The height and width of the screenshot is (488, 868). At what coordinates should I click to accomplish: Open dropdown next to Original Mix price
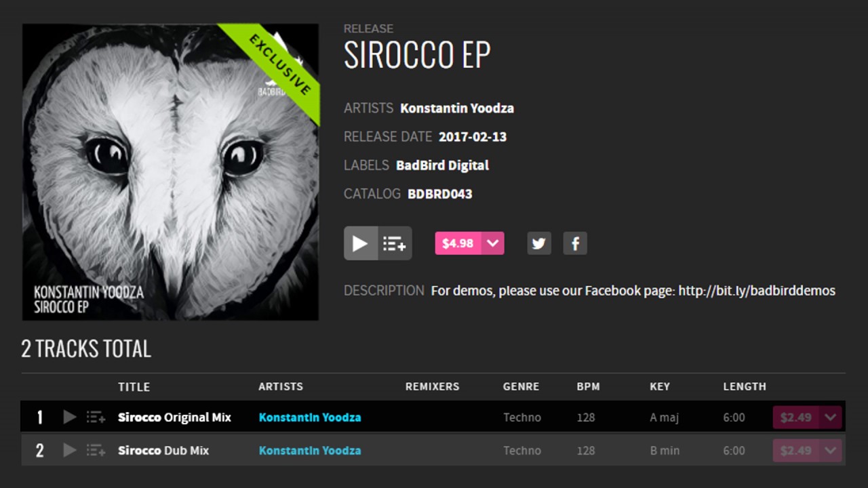pyautogui.click(x=831, y=418)
